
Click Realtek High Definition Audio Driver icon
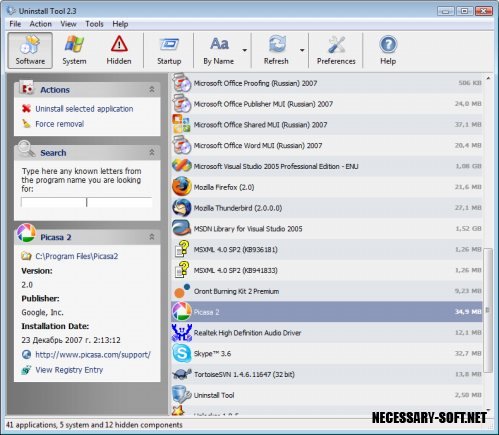(182, 332)
